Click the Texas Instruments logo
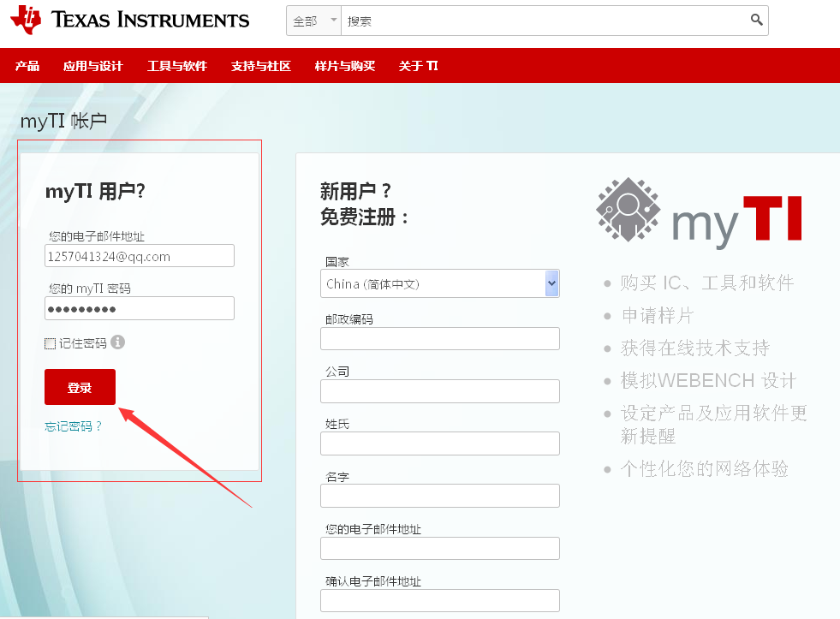This screenshot has width=840, height=619. pyautogui.click(x=128, y=20)
